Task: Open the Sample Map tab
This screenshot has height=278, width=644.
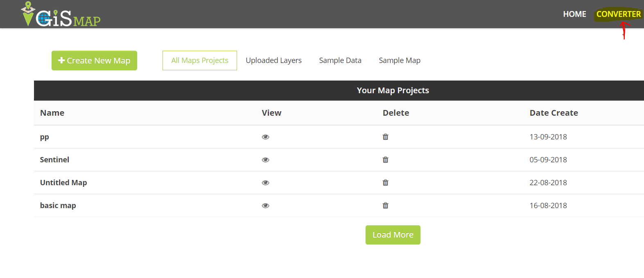Action: coord(400,61)
